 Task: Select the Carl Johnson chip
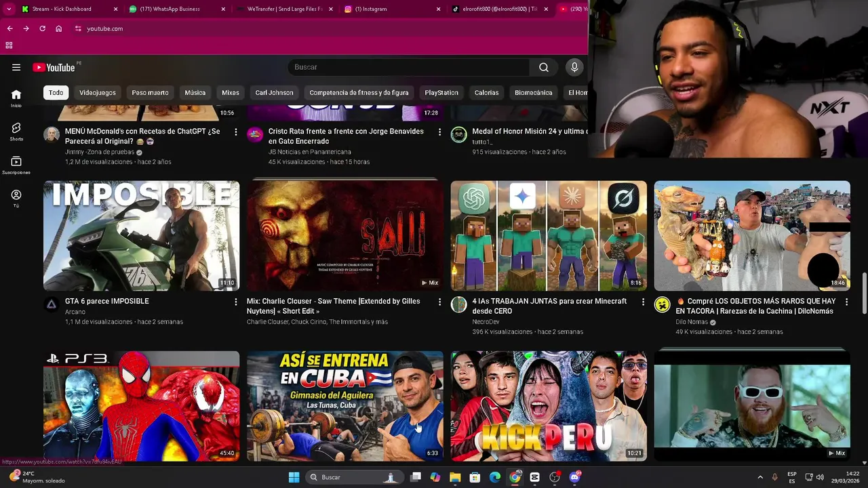point(275,93)
